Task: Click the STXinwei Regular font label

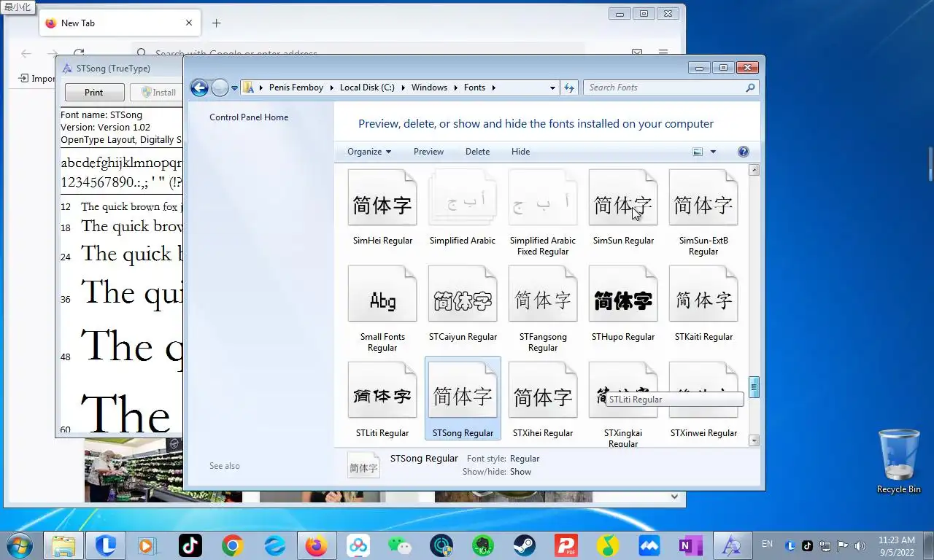Action: tap(703, 433)
